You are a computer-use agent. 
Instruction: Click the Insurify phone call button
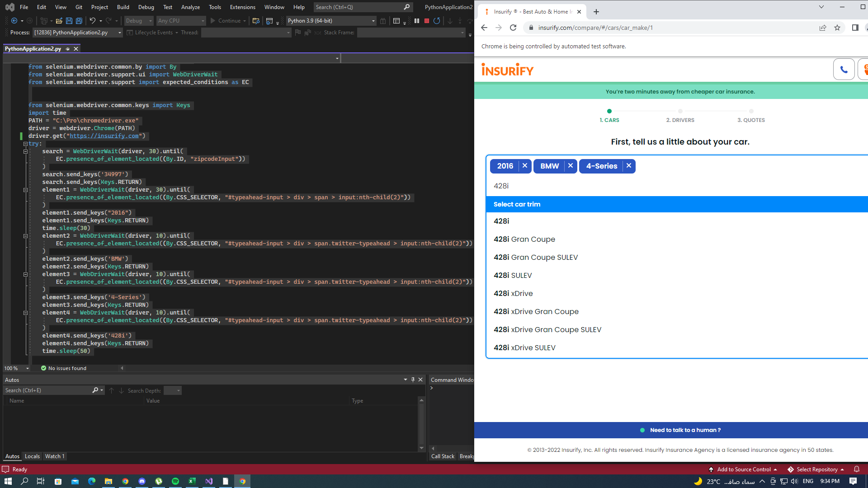(x=844, y=70)
